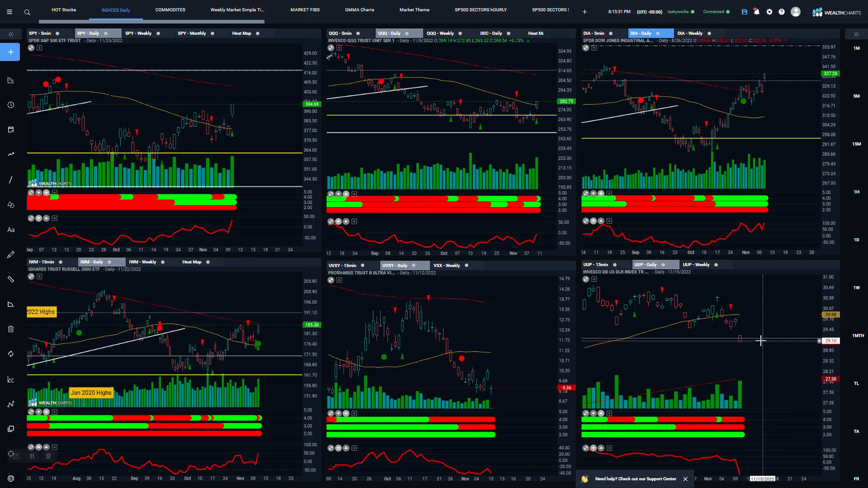The width and height of the screenshot is (868, 488).
Task: Open QQQ - Weekly chart tab
Action: 440,33
